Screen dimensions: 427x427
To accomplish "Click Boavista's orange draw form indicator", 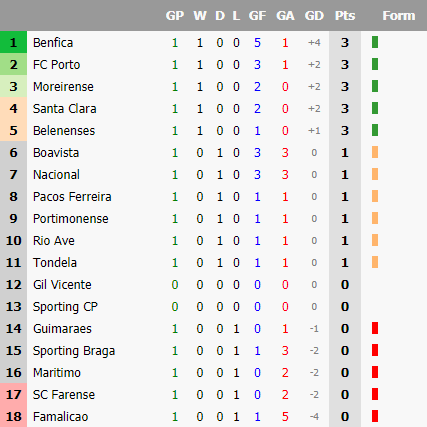I will click(x=375, y=152).
